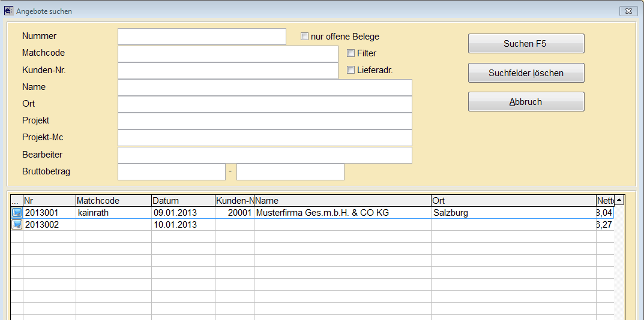
Task: Click the Bruttobetrag minimum value field
Action: click(172, 172)
